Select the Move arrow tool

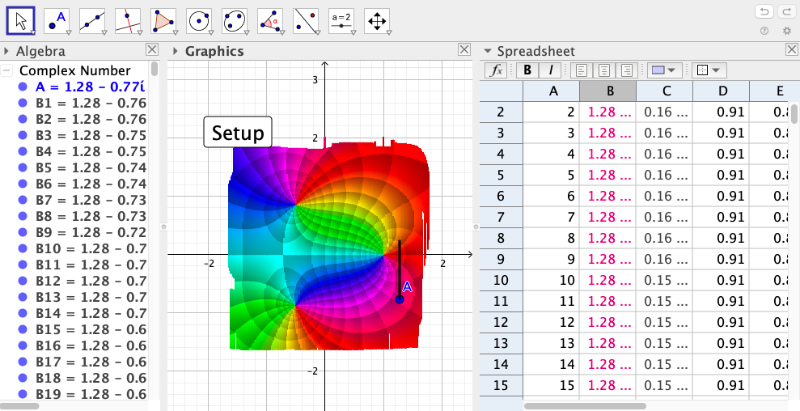coord(20,21)
